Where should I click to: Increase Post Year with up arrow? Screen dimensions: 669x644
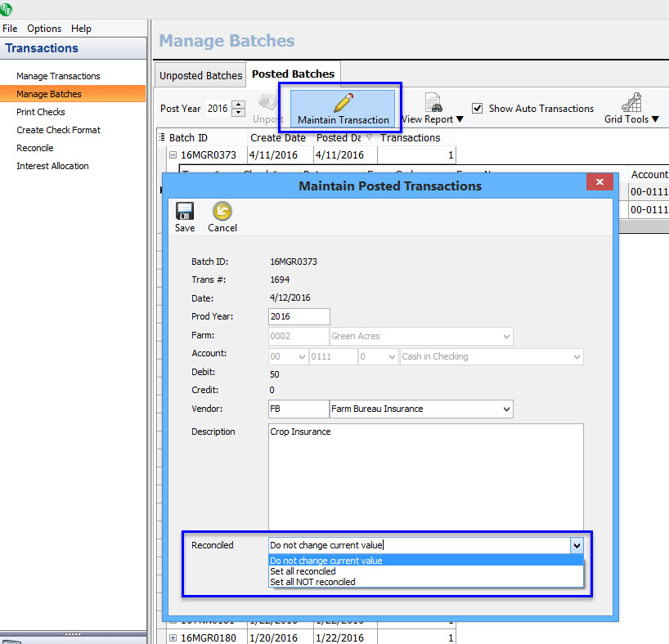pos(239,105)
